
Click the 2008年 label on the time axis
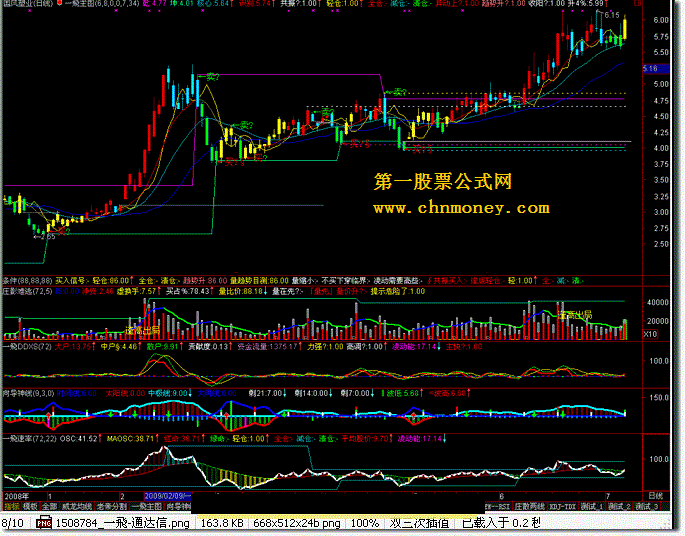(x=17, y=497)
